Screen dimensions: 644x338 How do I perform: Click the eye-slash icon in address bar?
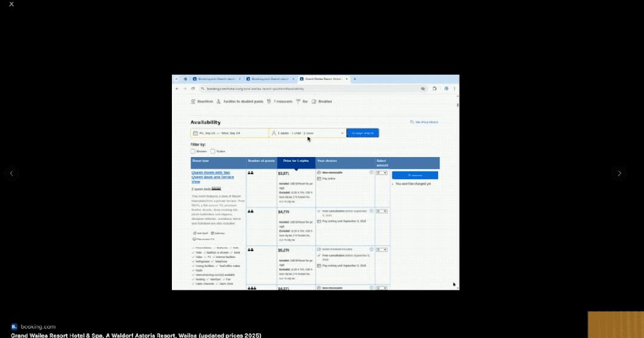pos(423,89)
